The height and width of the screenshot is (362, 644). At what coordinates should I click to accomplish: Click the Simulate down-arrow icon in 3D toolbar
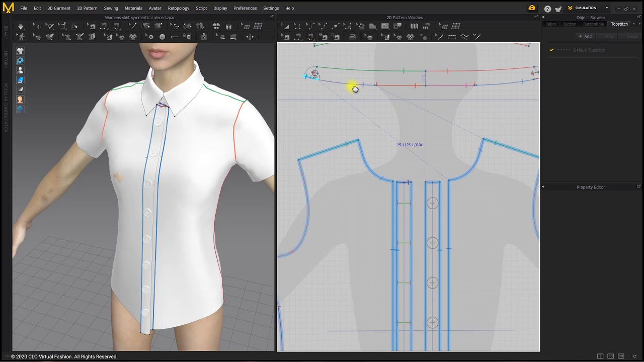coord(21,26)
